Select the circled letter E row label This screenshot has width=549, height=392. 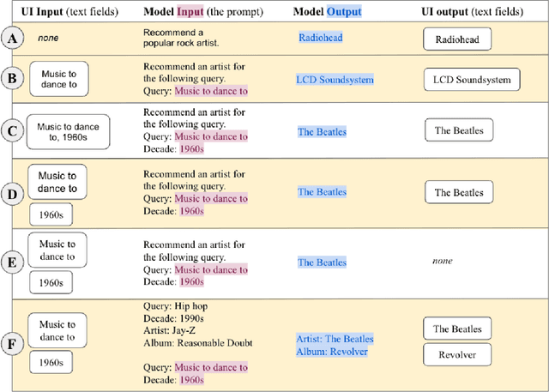(12, 262)
